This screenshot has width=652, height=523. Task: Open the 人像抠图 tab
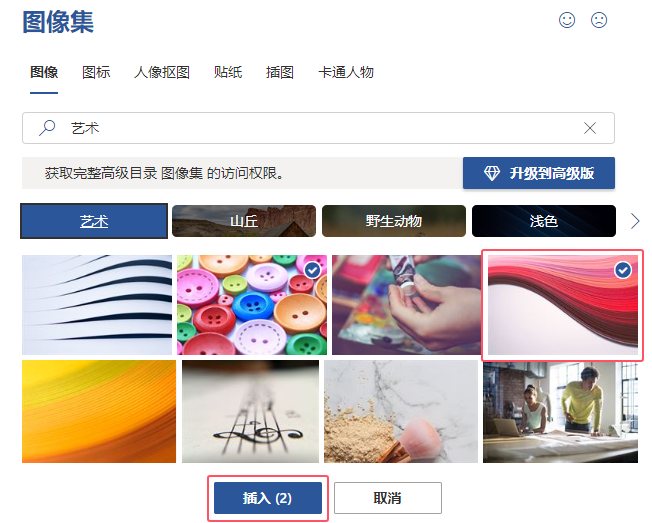pyautogui.click(x=162, y=72)
